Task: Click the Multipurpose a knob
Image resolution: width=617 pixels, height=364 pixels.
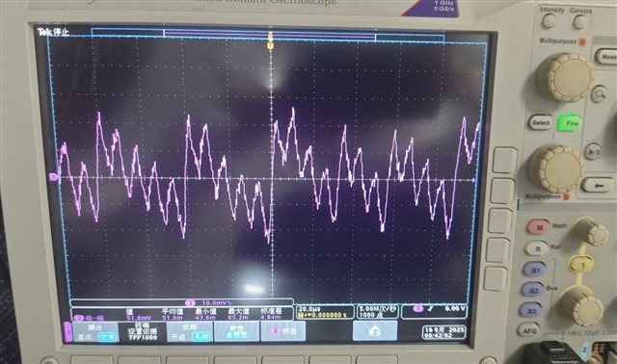Action: pyautogui.click(x=565, y=77)
